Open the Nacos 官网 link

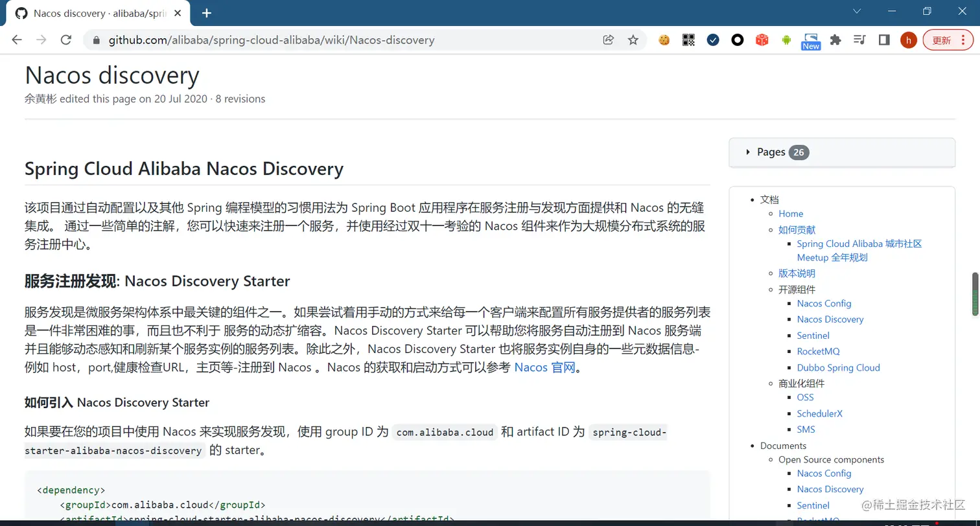(x=544, y=368)
